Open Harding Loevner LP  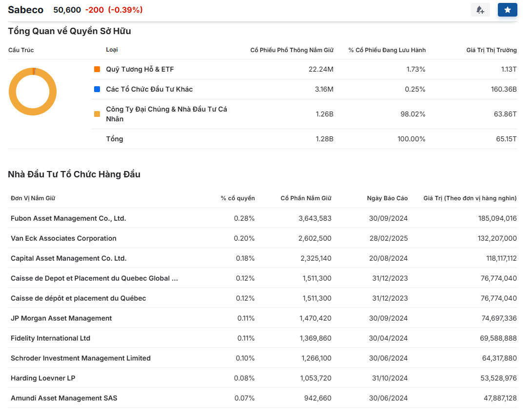[x=43, y=379]
